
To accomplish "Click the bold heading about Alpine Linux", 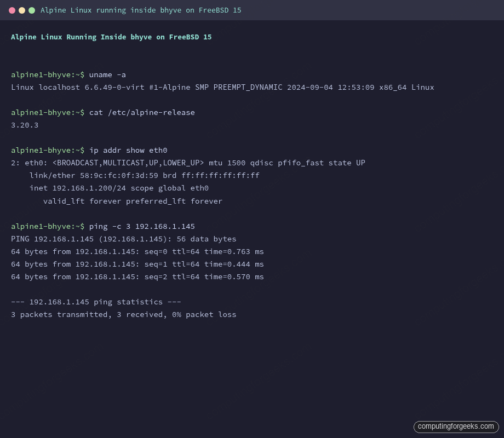I will (111, 37).
